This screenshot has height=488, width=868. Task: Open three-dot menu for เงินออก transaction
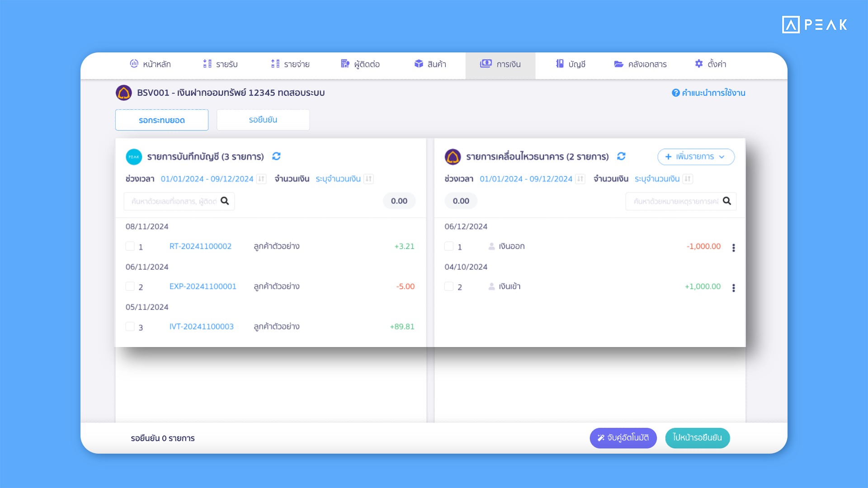point(733,248)
